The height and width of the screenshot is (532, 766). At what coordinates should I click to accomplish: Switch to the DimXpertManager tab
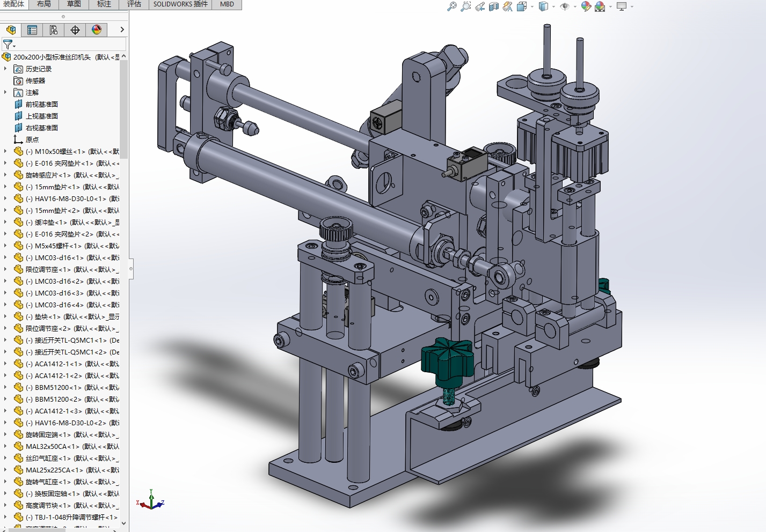(x=75, y=30)
